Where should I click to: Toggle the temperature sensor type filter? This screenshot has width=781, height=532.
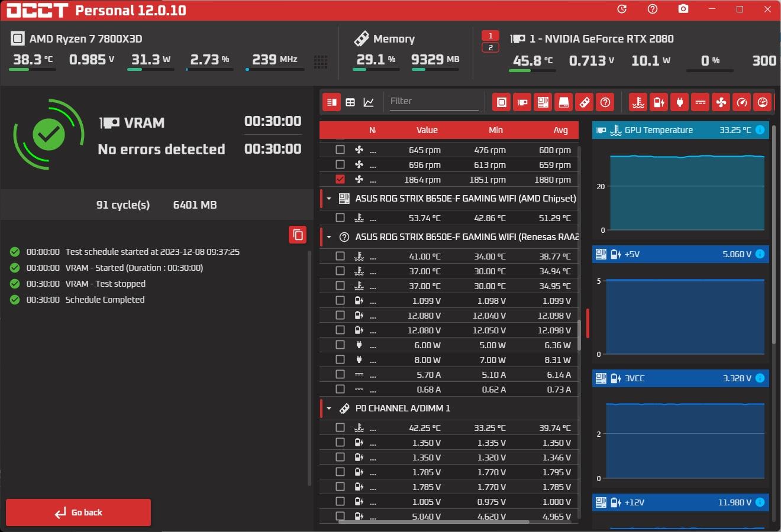point(638,102)
